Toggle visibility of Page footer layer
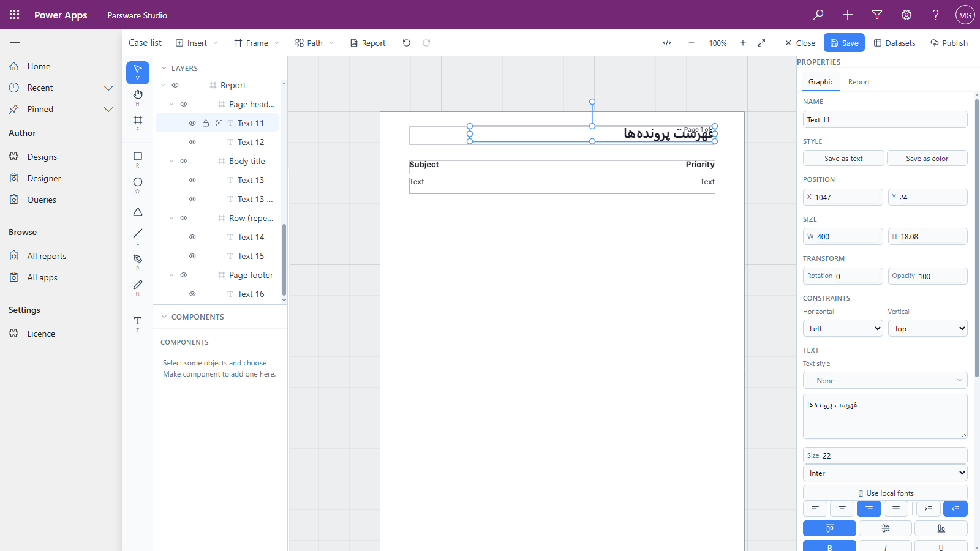Screen dimensions: 980x551 pyautogui.click(x=184, y=275)
